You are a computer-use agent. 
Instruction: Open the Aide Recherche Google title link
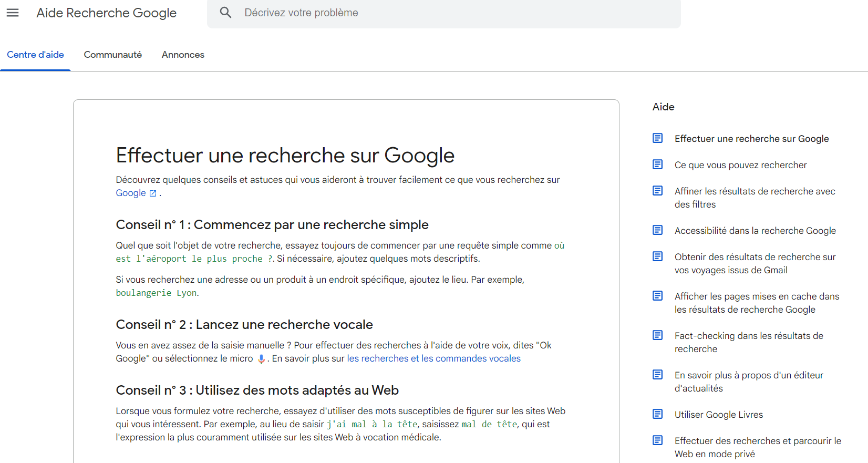pos(107,13)
